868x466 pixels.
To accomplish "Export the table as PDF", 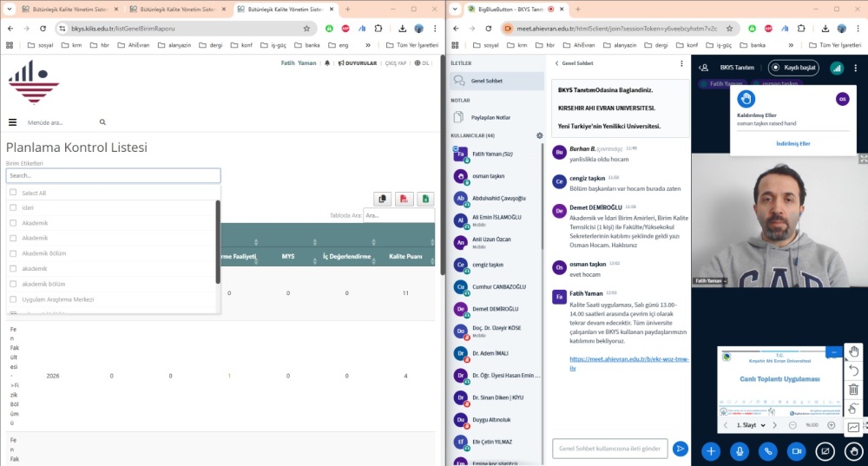I will 404,199.
